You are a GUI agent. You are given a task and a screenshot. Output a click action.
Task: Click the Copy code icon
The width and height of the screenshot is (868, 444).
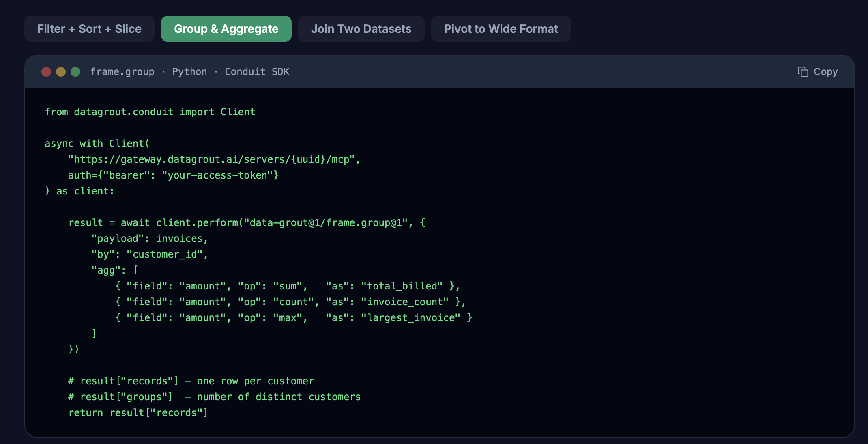coord(803,72)
